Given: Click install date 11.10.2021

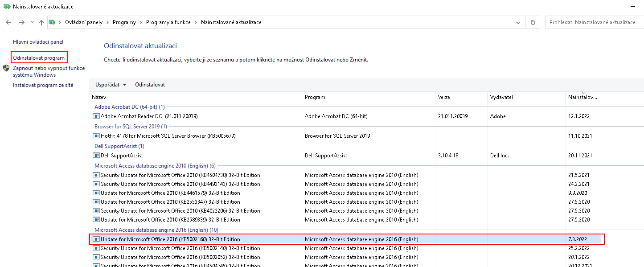Looking at the screenshot, I should pos(580,136).
